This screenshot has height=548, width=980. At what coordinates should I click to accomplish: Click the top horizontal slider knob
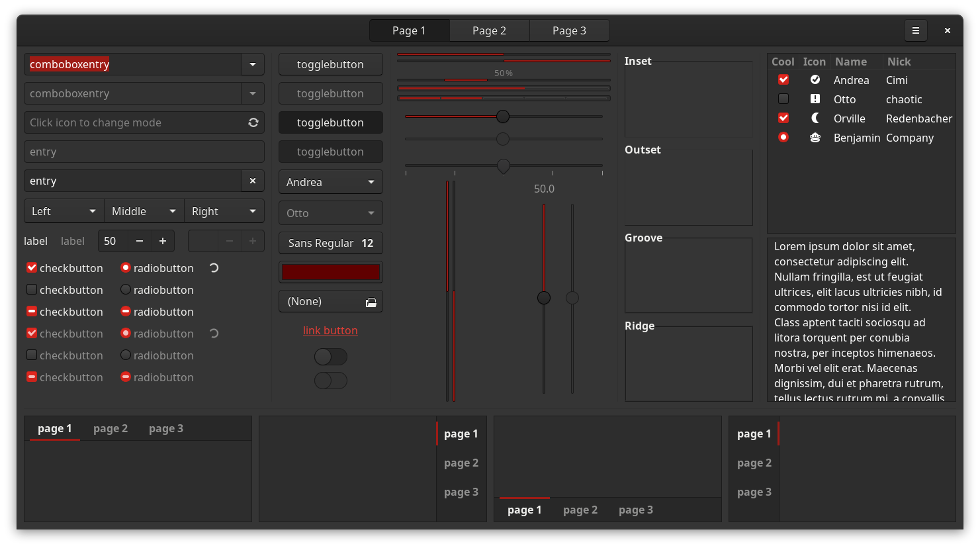(503, 116)
